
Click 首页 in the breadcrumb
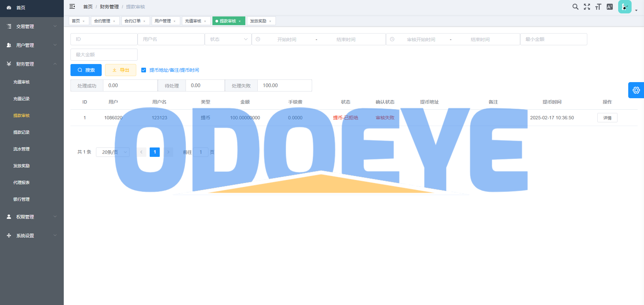88,7
